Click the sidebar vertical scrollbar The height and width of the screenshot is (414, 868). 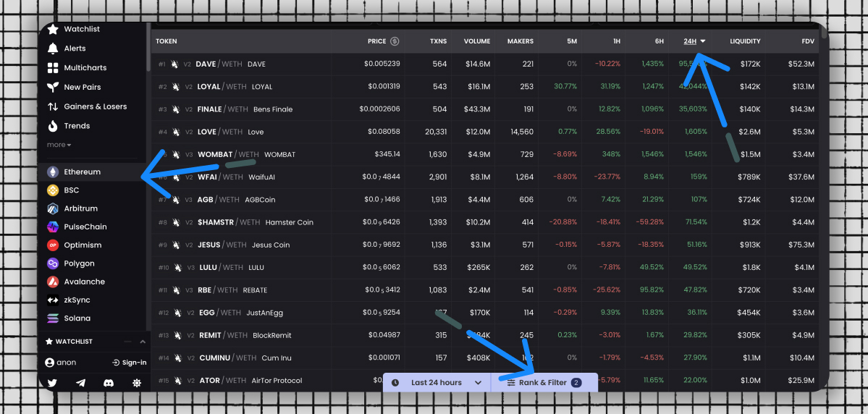(x=148, y=46)
